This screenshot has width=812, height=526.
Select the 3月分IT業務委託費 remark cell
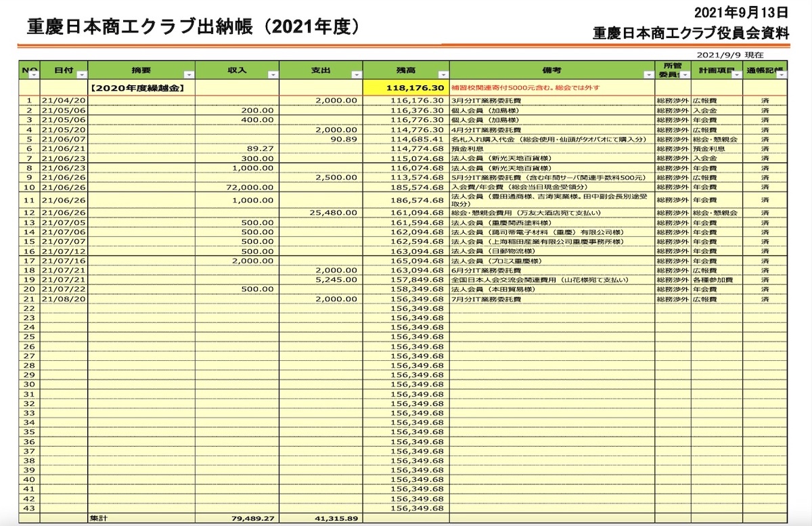551,100
